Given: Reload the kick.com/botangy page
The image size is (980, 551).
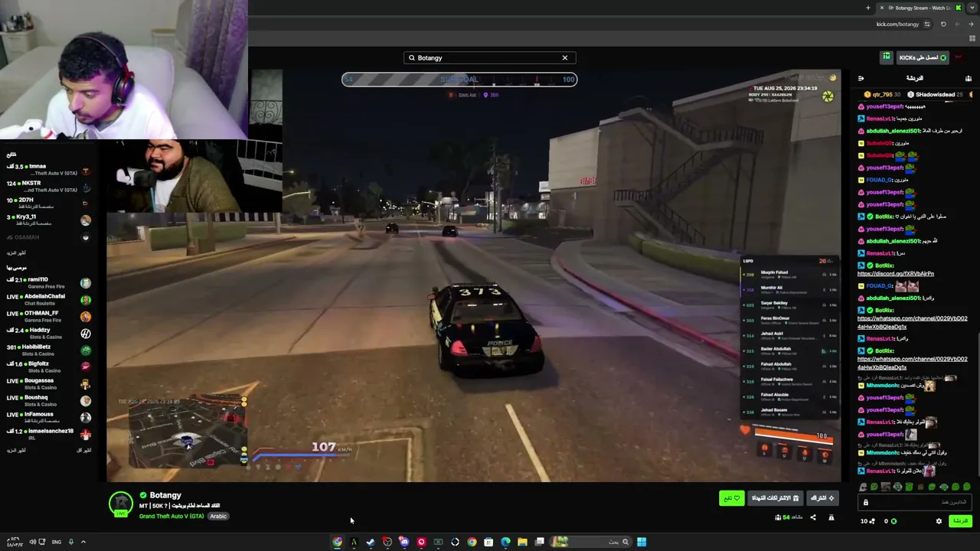Looking at the screenshot, I should click(943, 24).
